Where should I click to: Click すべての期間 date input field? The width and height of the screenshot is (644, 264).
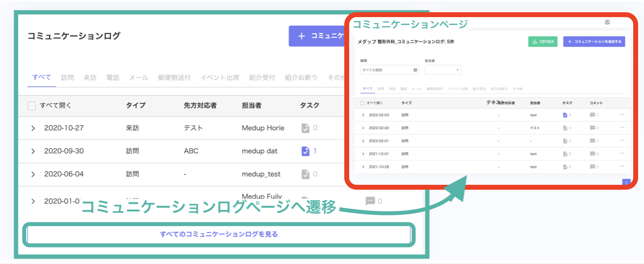click(389, 70)
